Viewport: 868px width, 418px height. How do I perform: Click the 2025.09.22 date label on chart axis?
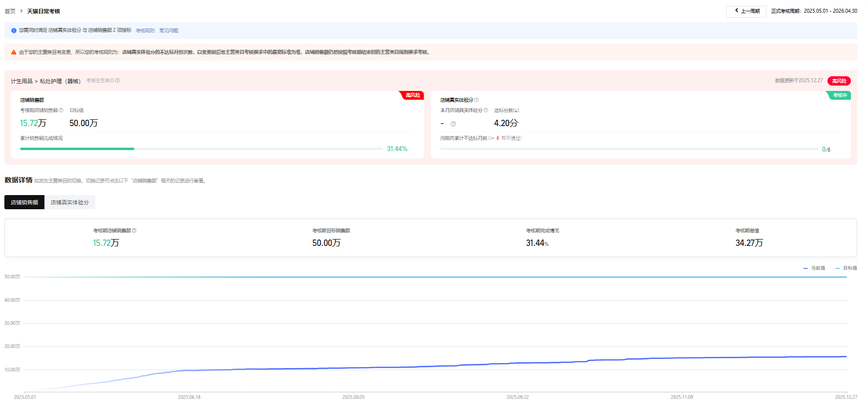[517, 397]
